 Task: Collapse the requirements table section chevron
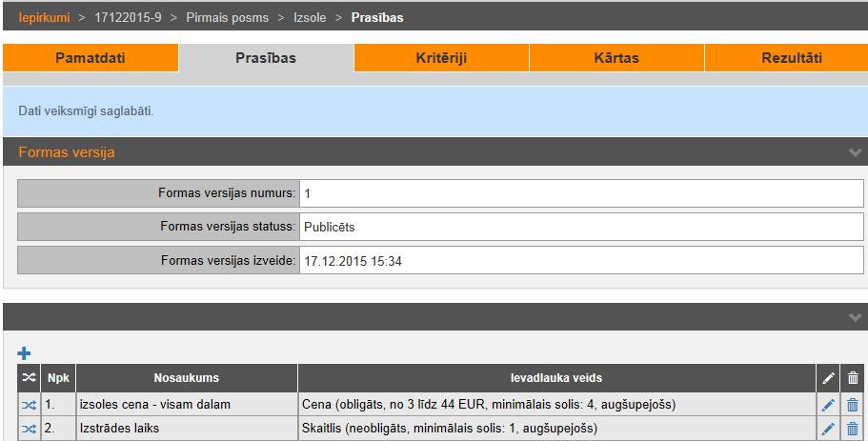pos(855,317)
